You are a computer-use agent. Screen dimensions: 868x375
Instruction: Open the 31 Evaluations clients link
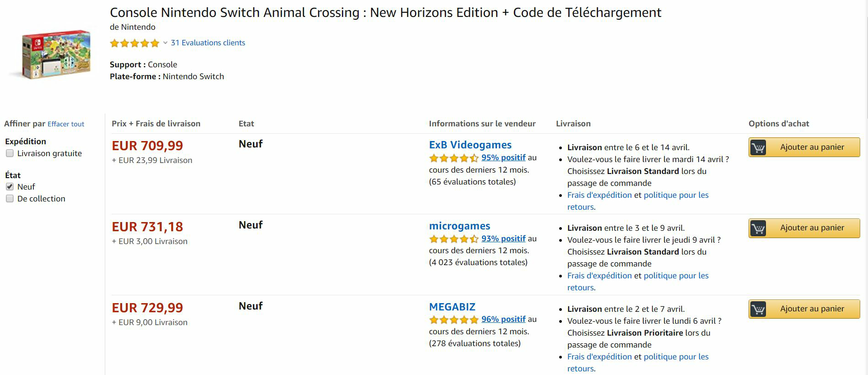click(208, 43)
